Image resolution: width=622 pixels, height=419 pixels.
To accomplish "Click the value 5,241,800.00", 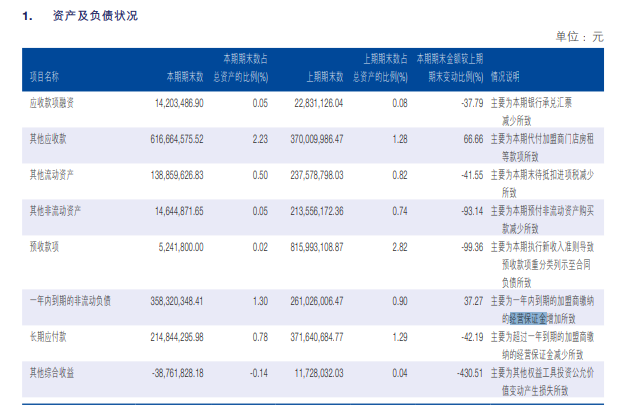I will tap(181, 247).
